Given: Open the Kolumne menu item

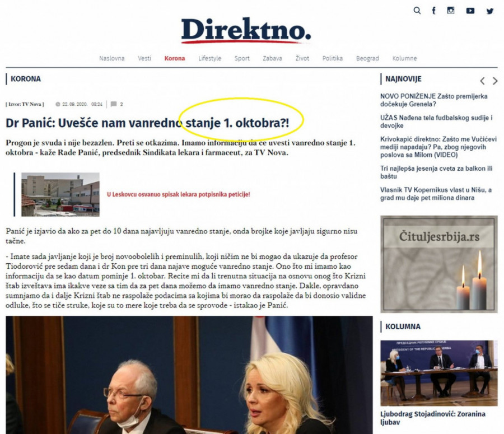Looking at the screenshot, I should click(404, 58).
